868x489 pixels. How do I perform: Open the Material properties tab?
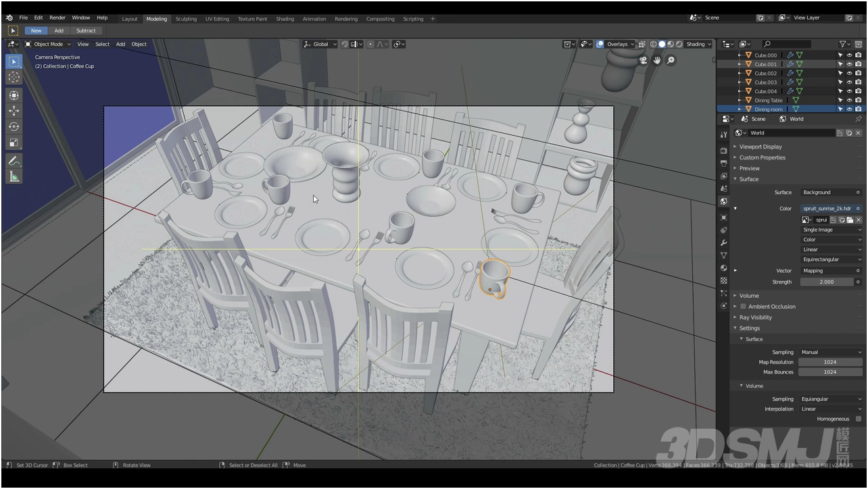coord(723,268)
